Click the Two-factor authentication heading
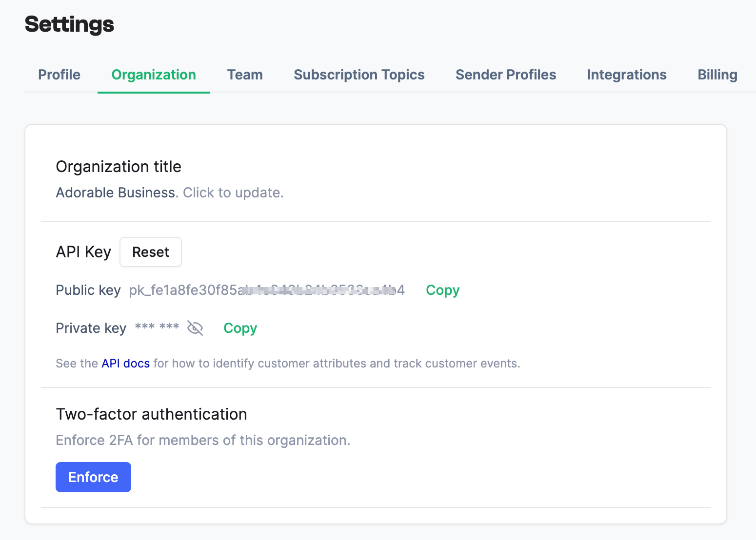 pyautogui.click(x=151, y=414)
